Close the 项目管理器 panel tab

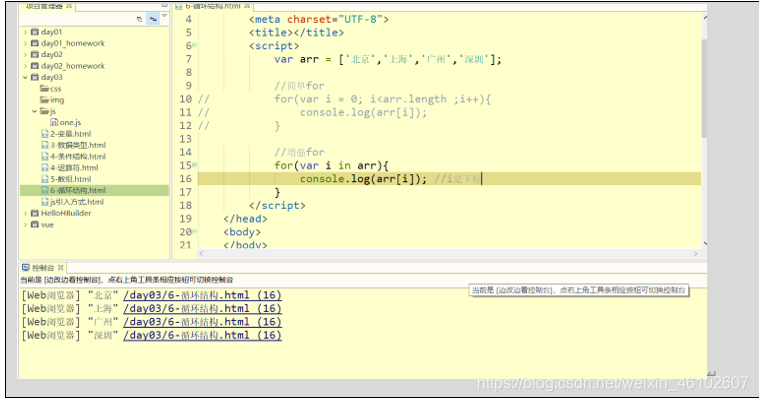coord(69,6)
